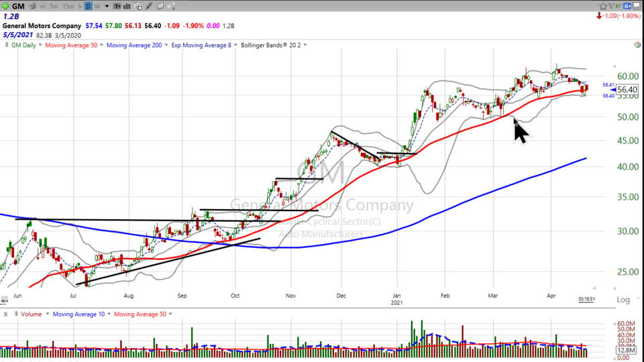The height and width of the screenshot is (362, 644).
Task: Toggle the RT real-time indicator
Action: click(x=619, y=6)
